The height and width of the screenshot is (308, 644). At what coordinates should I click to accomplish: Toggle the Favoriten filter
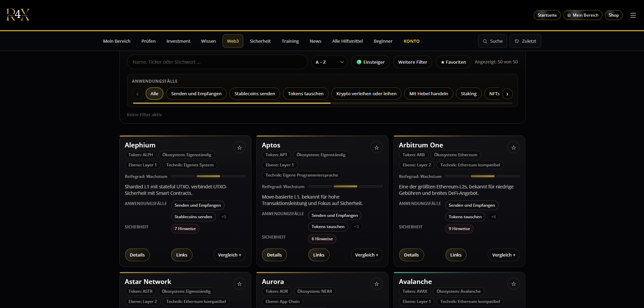[453, 62]
